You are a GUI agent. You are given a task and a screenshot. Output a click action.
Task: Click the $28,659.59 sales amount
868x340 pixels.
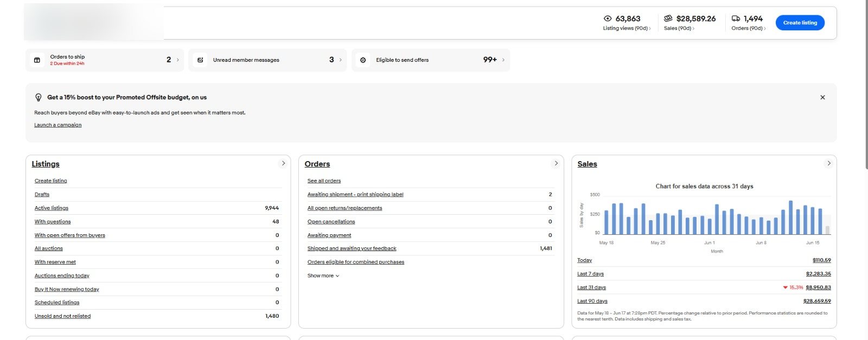click(x=817, y=301)
